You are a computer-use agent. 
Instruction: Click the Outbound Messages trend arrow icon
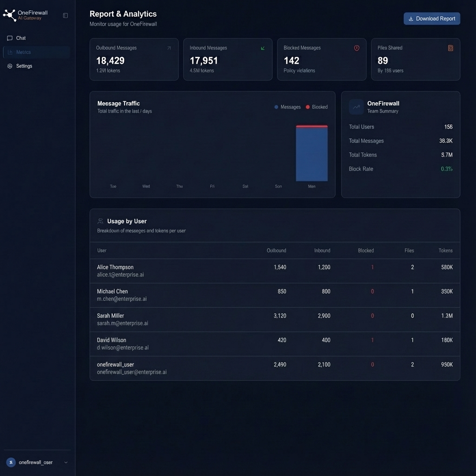click(169, 48)
